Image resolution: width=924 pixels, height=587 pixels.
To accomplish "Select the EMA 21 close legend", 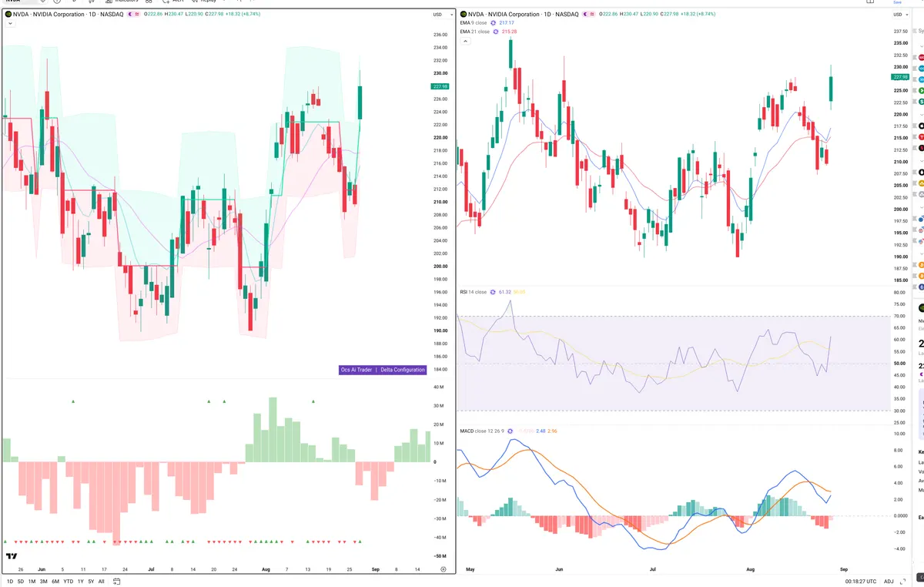I will coord(474,32).
